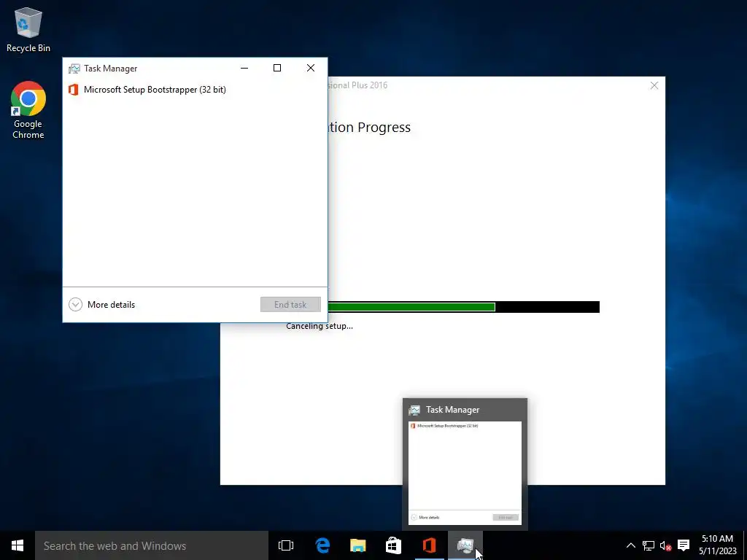Show hidden system tray icons

(x=630, y=545)
